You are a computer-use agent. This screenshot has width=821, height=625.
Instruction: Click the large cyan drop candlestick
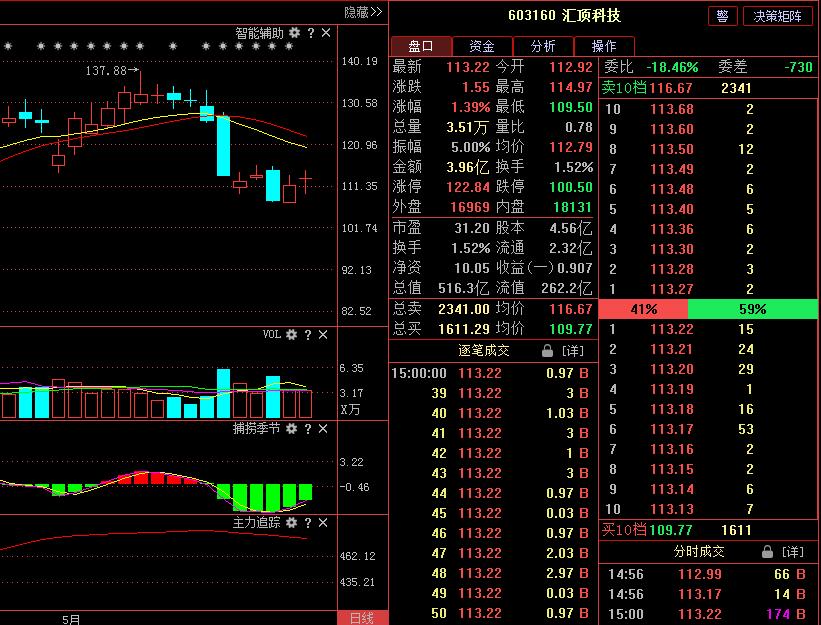pyautogui.click(x=224, y=146)
